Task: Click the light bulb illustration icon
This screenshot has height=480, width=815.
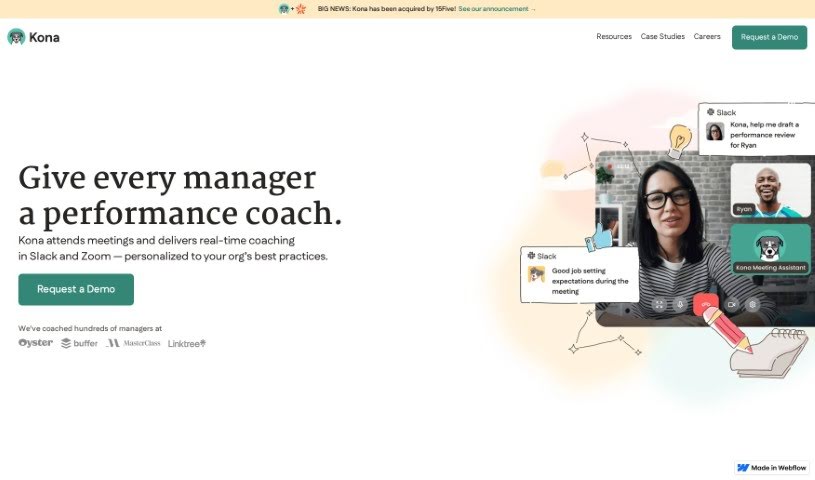Action: coord(679,140)
